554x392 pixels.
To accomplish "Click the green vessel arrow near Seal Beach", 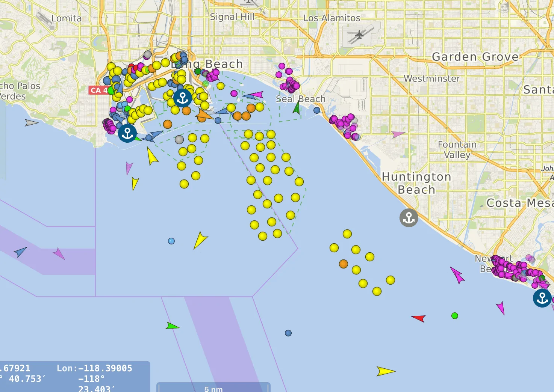I will (x=297, y=107).
